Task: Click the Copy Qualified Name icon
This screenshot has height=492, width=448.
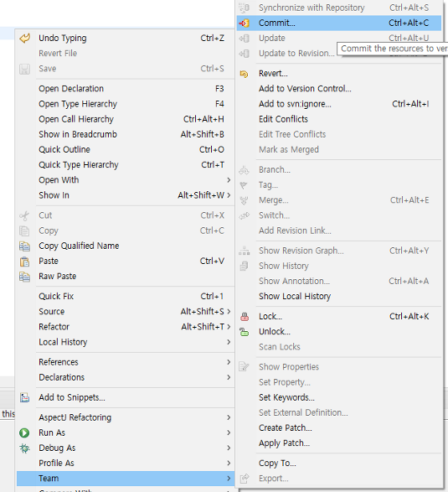Action: [x=25, y=246]
